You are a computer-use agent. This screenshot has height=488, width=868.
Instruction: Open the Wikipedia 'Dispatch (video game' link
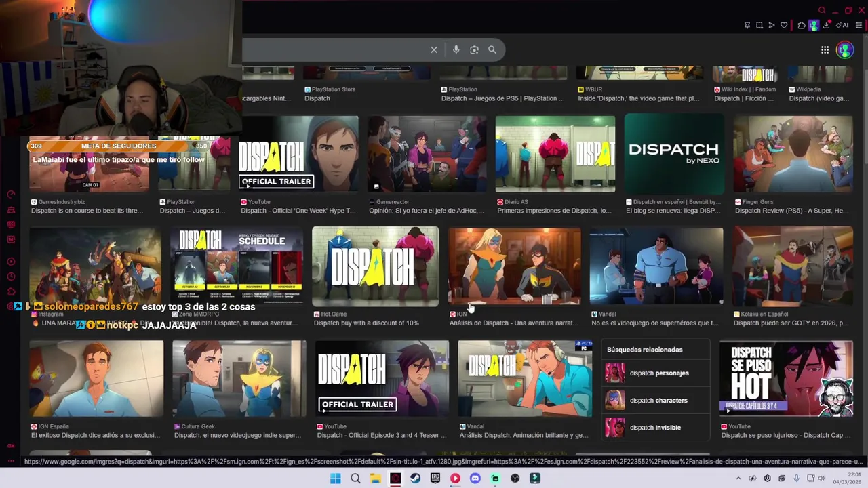(x=818, y=98)
